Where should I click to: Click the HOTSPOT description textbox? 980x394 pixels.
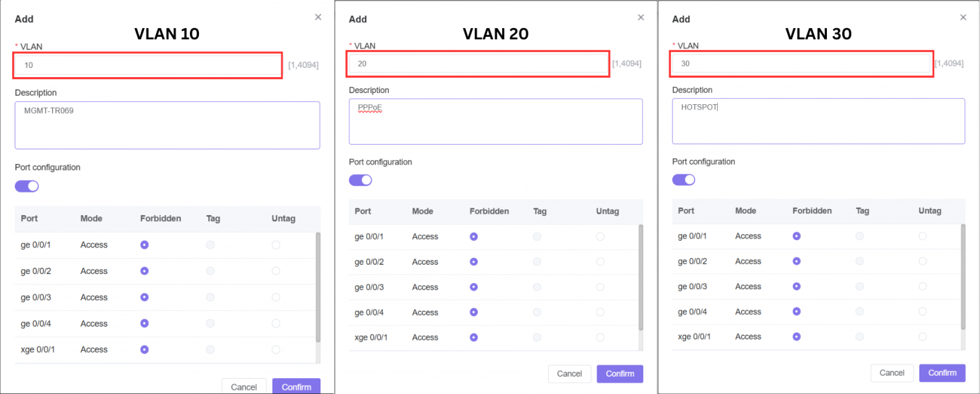pyautogui.click(x=818, y=121)
